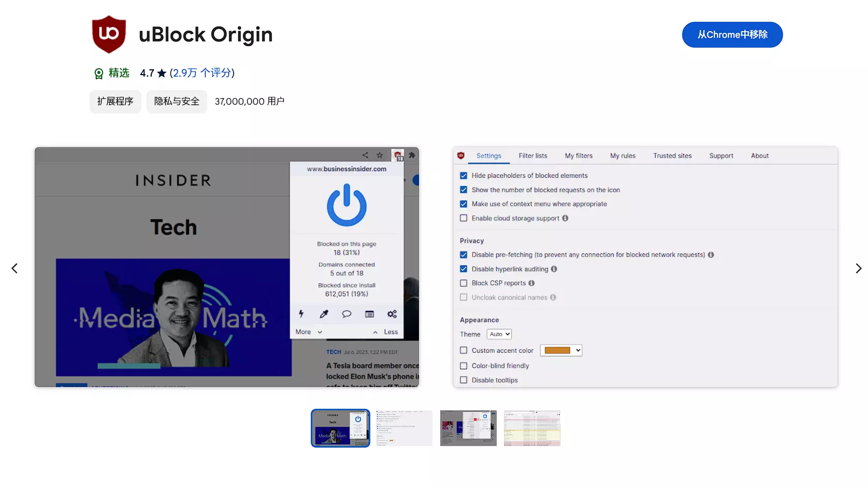
Task: Click the 从Chrome中移除 button
Action: [732, 35]
